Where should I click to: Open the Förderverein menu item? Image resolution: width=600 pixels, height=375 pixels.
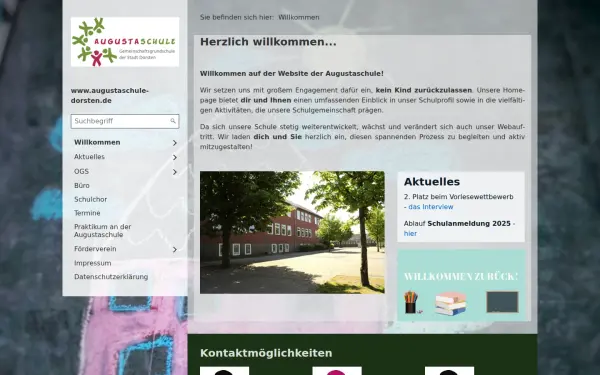(x=95, y=249)
